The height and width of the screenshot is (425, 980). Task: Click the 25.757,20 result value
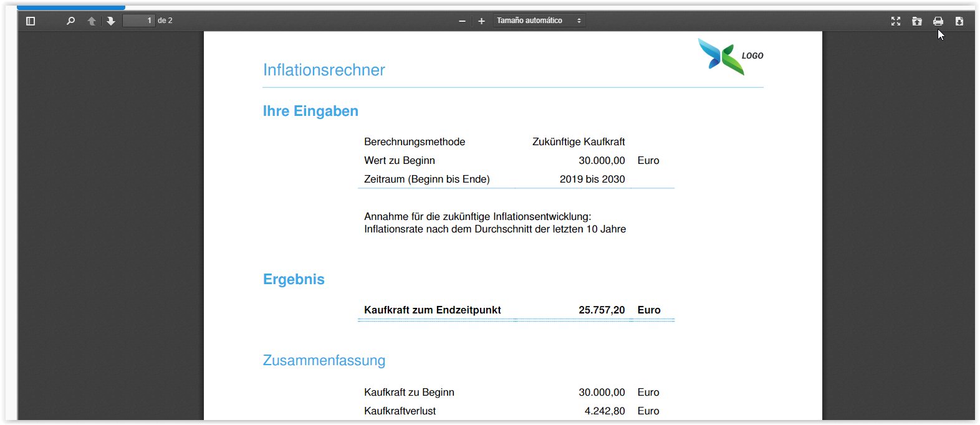point(602,310)
